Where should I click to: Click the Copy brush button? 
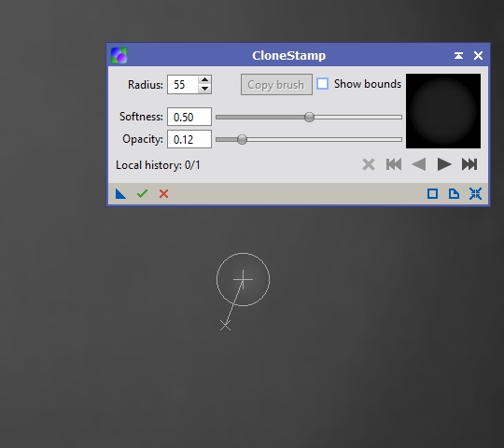click(276, 85)
